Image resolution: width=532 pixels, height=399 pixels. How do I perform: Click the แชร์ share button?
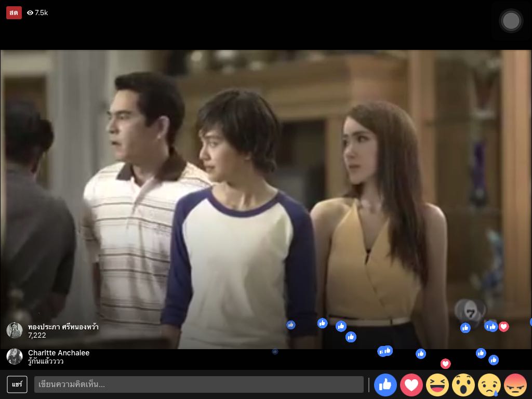point(17,384)
